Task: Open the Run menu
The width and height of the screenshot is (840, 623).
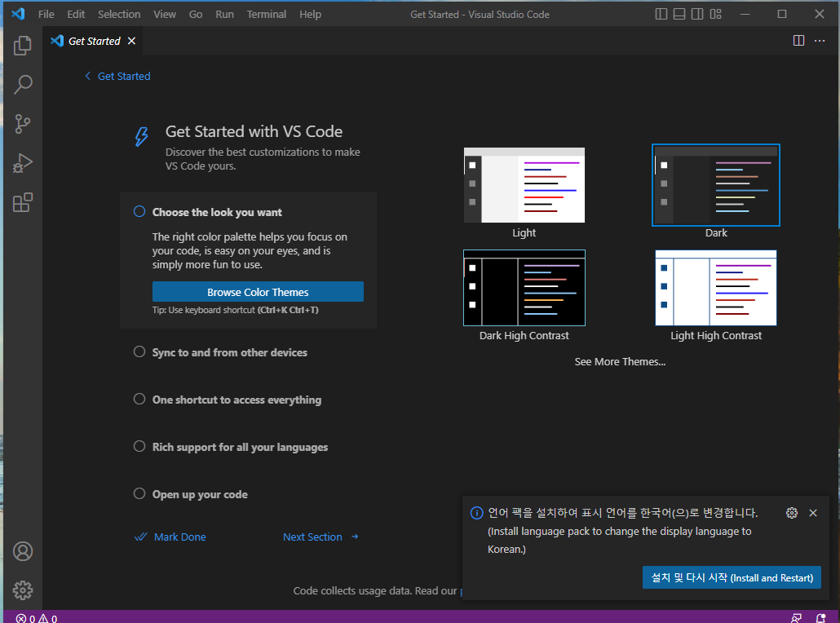Action: [x=224, y=15]
